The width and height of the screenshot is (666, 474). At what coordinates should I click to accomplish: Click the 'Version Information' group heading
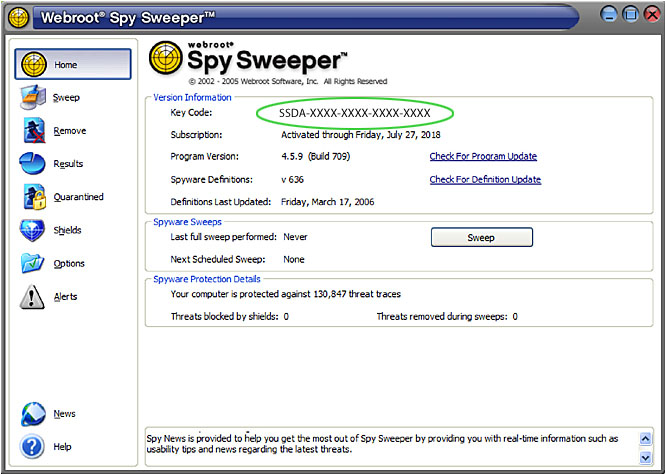pyautogui.click(x=192, y=97)
